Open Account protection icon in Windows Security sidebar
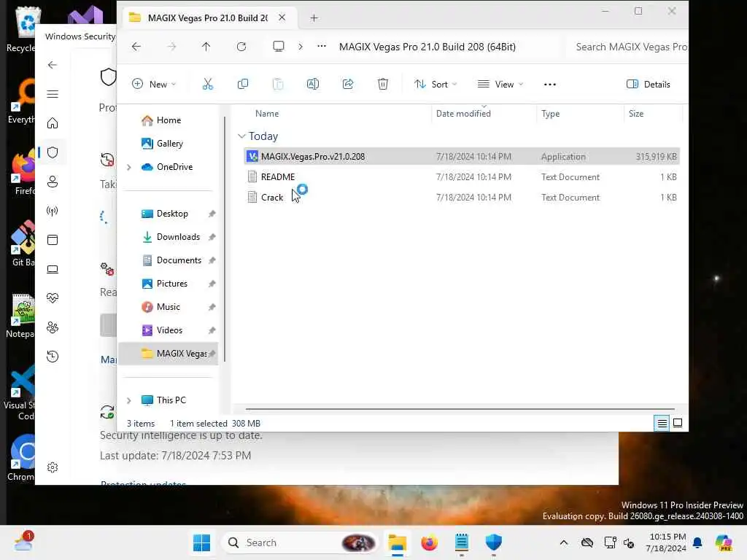 point(53,182)
